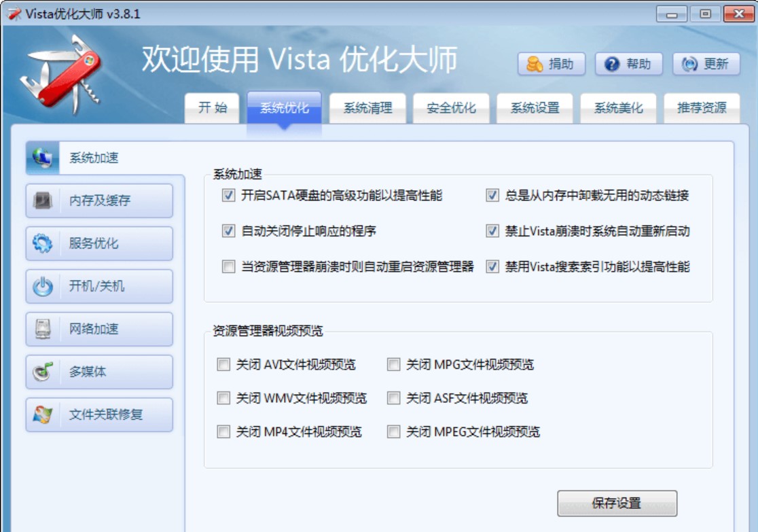Image resolution: width=758 pixels, height=532 pixels.
Task: Enable 当资源管理器崩溃时则自动重启资源管理器
Action: [228, 266]
